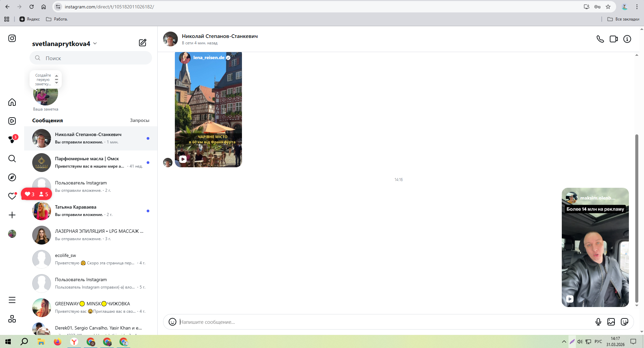Open the ЛАЗЕРНАЯ ЭПИЛЯЦИЯ • LPG МАССАЖ chat
This screenshot has height=348, width=644.
coord(91,235)
